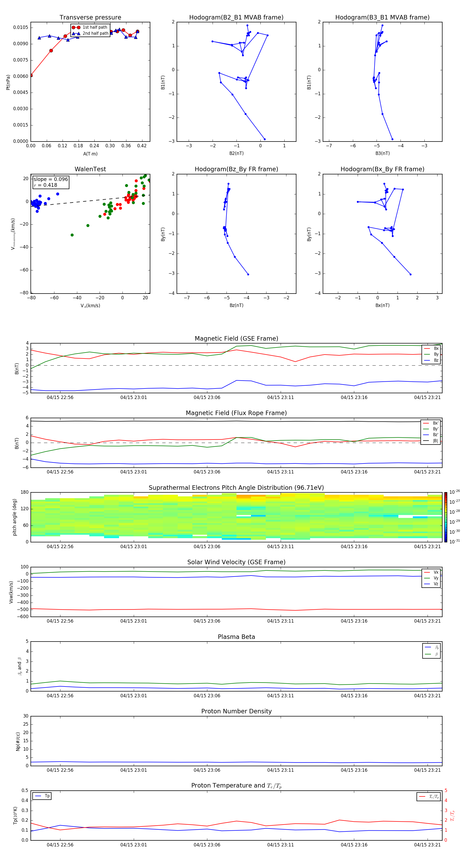Click the 'WalenTest' plot title
Image resolution: width=473 pixels, height=868 pixels.
(90, 169)
